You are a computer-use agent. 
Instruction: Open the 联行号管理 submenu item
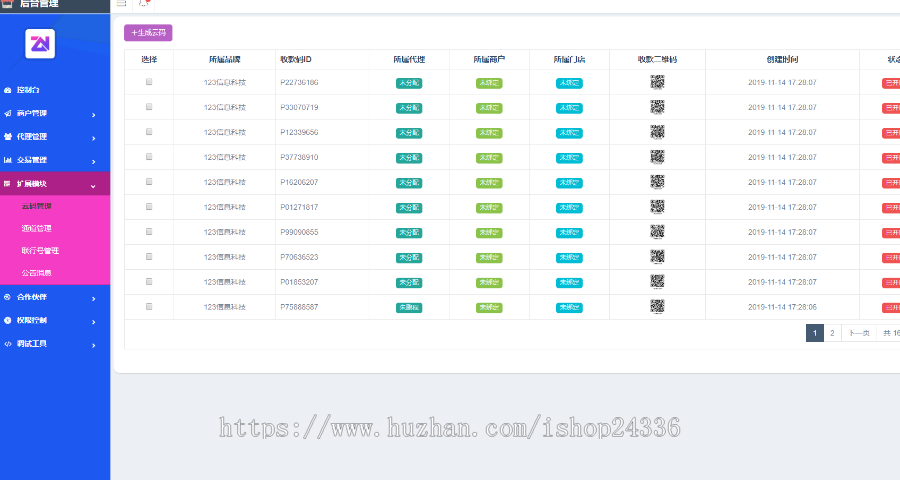pyautogui.click(x=40, y=251)
